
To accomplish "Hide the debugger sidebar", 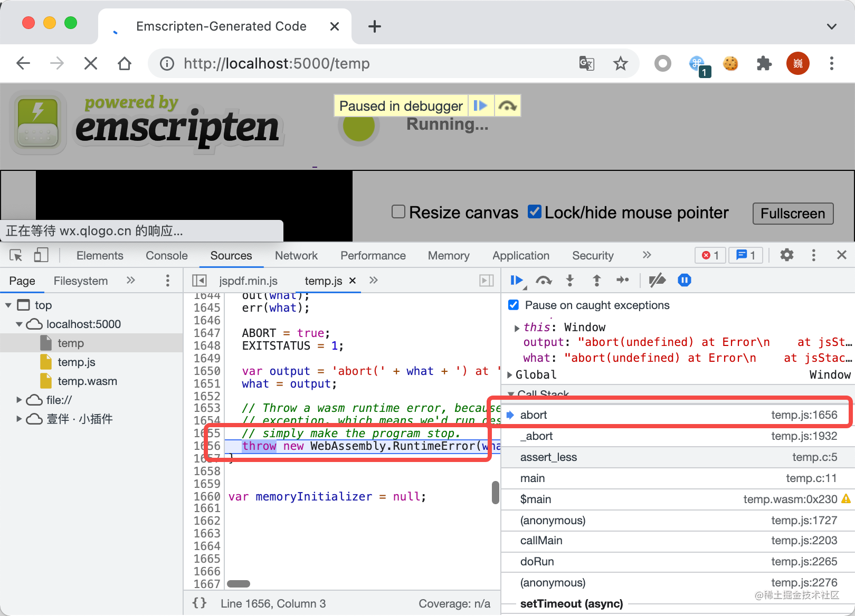I will (487, 281).
